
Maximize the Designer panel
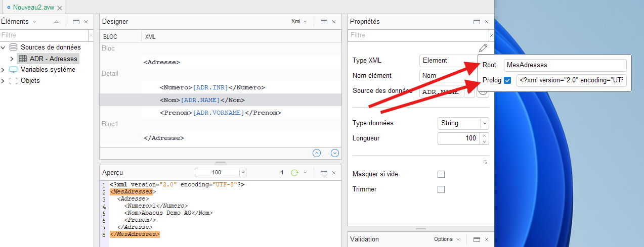pyautogui.click(x=324, y=22)
